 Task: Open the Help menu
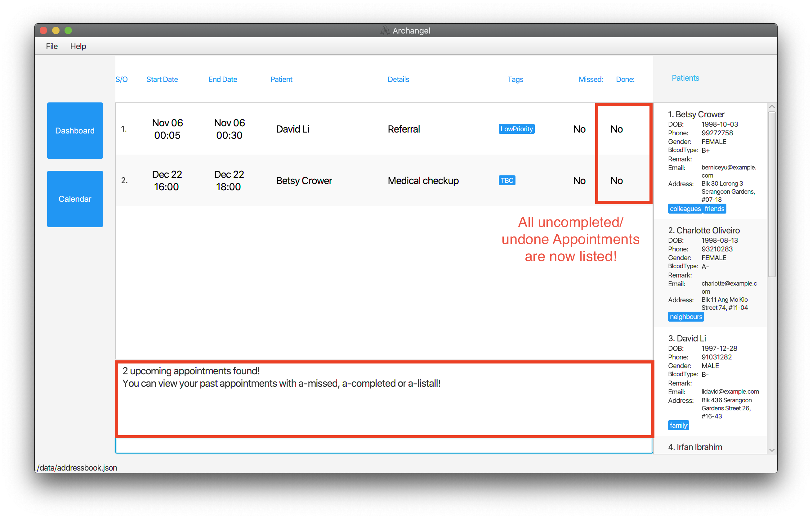[x=78, y=46]
